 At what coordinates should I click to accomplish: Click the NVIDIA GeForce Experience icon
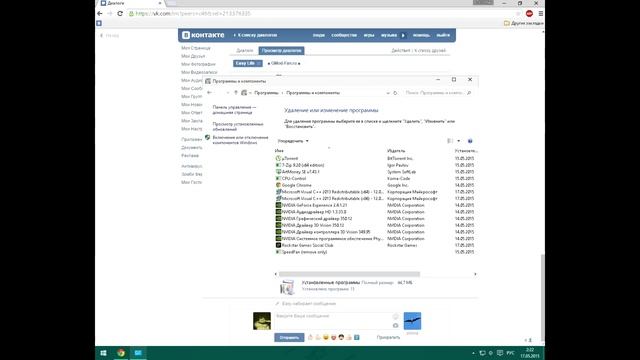coord(278,205)
